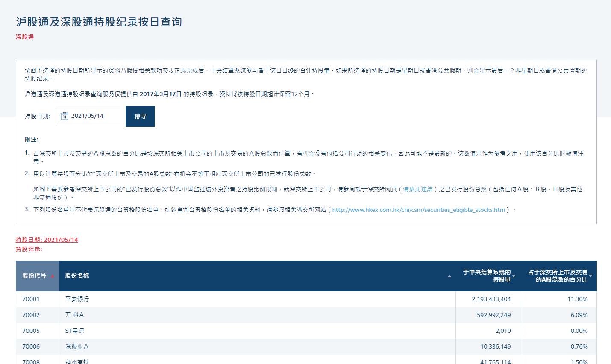611x364 pixels.
Task: Open the hkex eligible stocks URL link
Action: point(419,210)
